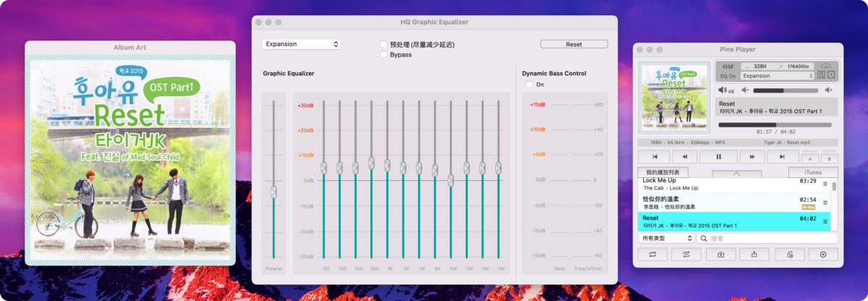Click the export share icon button
The image size is (868, 301).
[754, 254]
